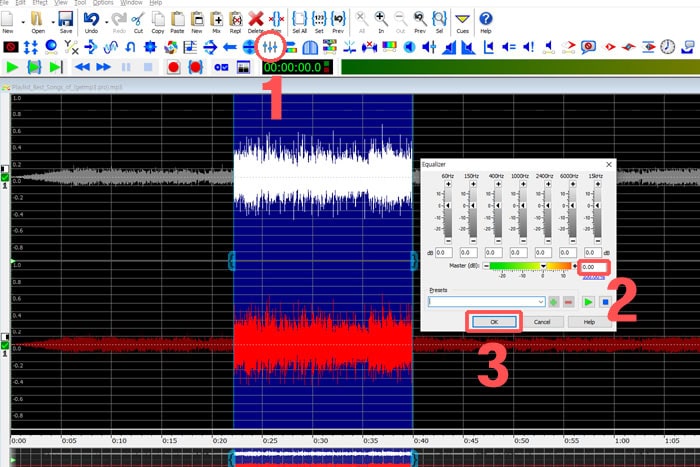Click the Master dB gradient slider
Viewport: 700px width, 467px height.
point(530,266)
